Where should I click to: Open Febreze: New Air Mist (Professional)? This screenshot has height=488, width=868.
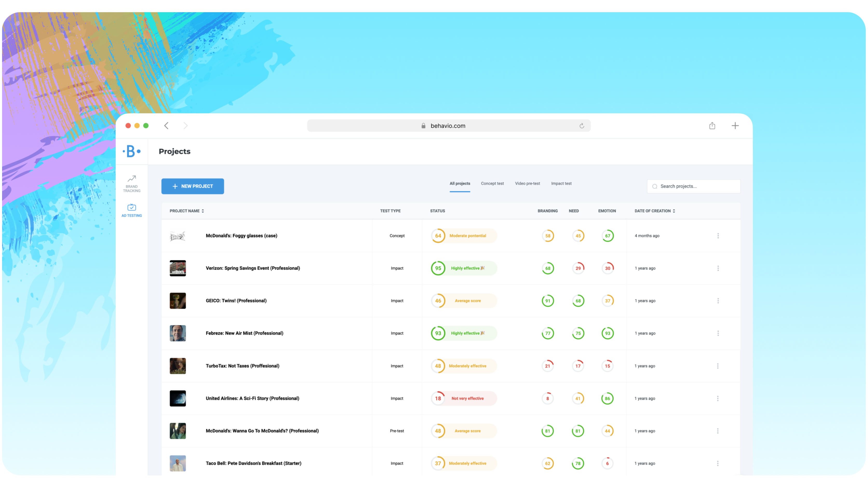244,333
